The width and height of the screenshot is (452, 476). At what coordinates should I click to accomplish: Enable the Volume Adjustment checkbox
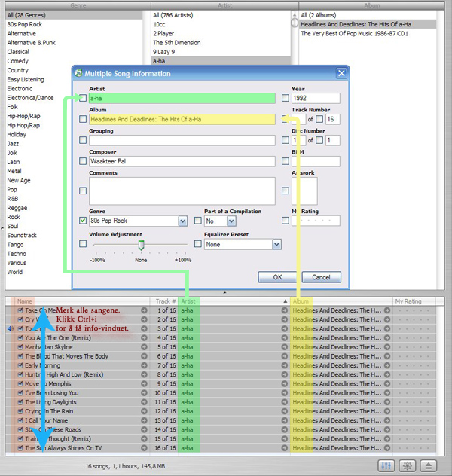(x=83, y=244)
